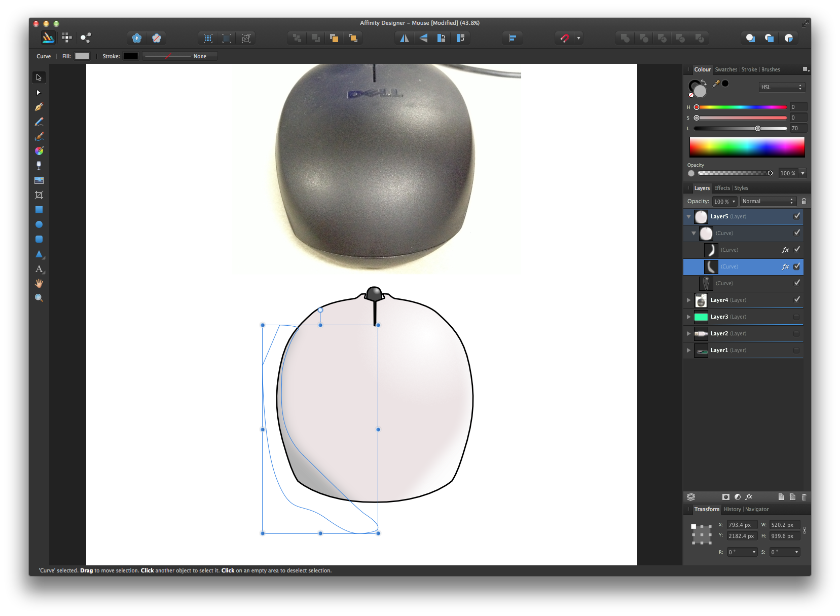Expand Layer2 group
The height and width of the screenshot is (616, 840).
pos(688,333)
